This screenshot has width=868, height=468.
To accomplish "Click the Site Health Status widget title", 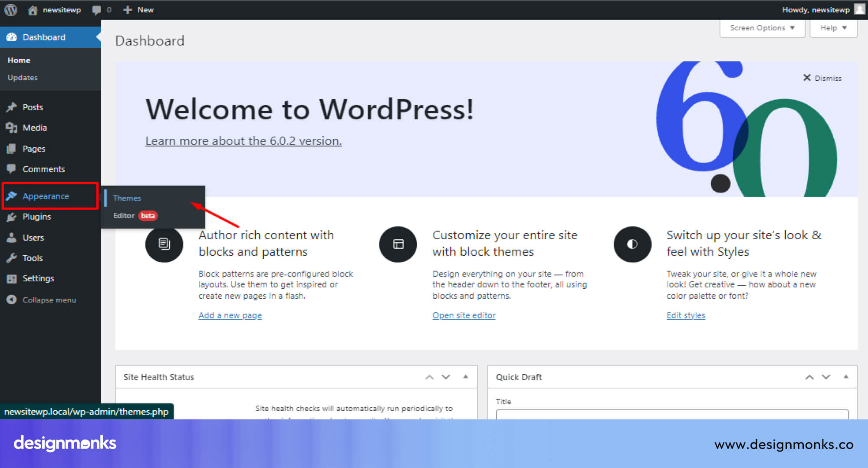I will coord(158,377).
